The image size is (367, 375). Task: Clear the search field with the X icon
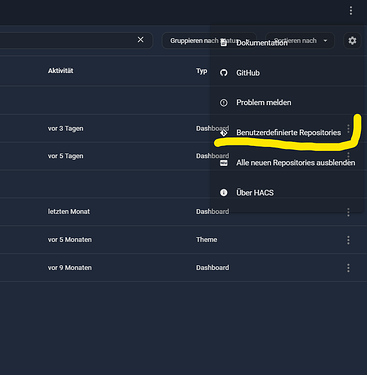[141, 40]
